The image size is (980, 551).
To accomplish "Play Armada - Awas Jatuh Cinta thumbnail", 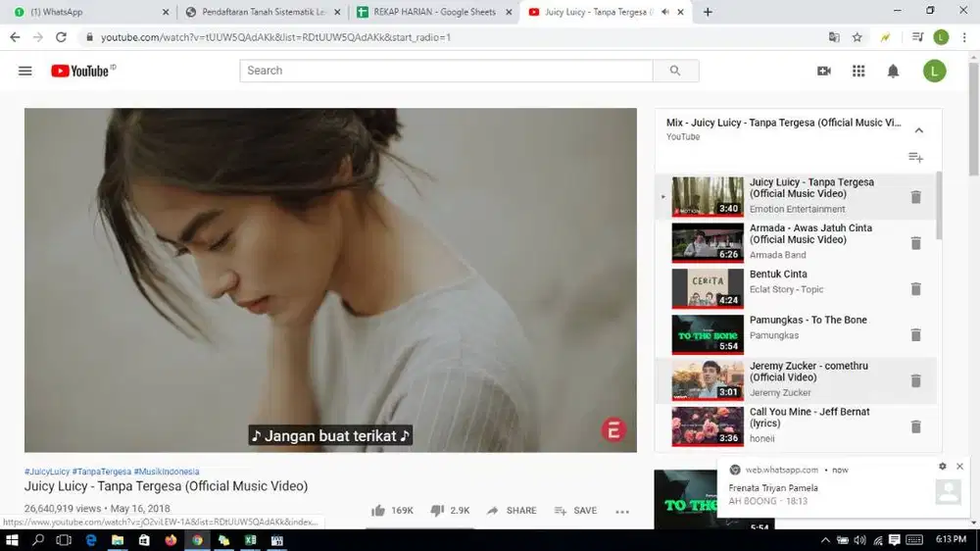I will point(708,243).
